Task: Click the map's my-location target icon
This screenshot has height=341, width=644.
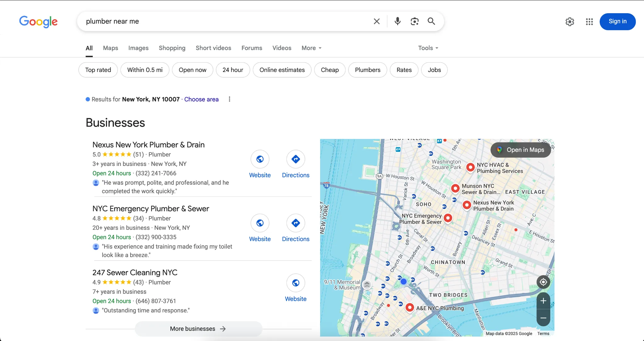Action: pos(543,282)
